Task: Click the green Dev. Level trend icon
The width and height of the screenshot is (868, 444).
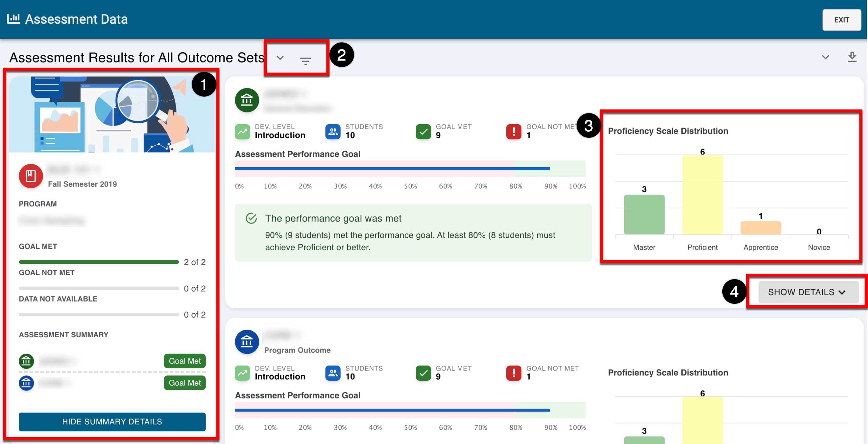Action: coord(242,132)
